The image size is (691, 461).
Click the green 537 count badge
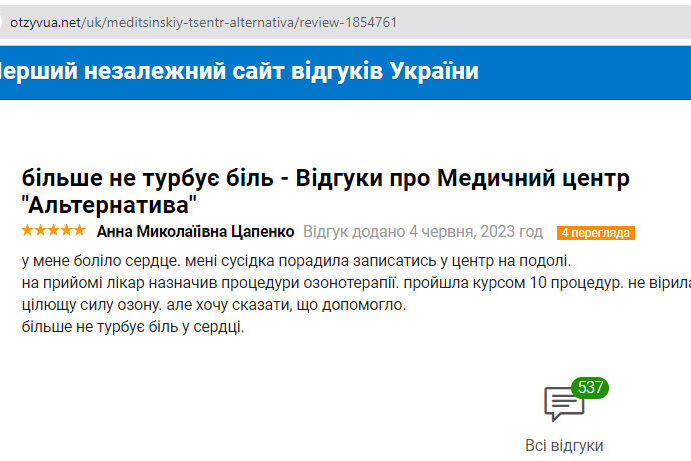point(591,387)
